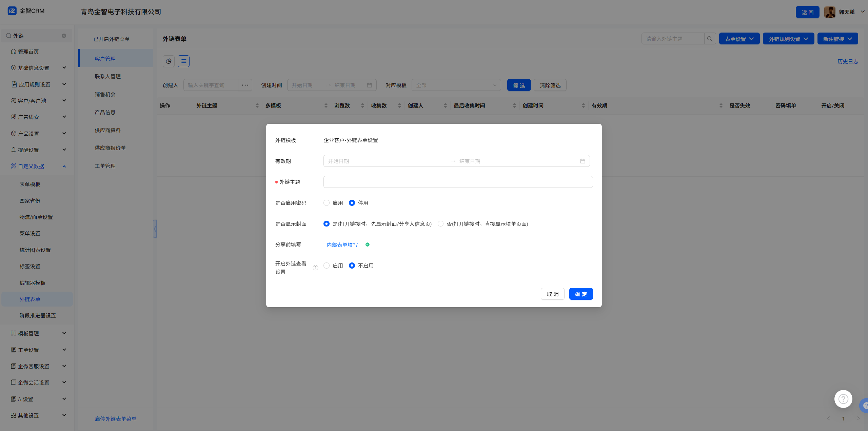Click the pie chart view icon
The height and width of the screenshot is (431, 868).
(169, 61)
